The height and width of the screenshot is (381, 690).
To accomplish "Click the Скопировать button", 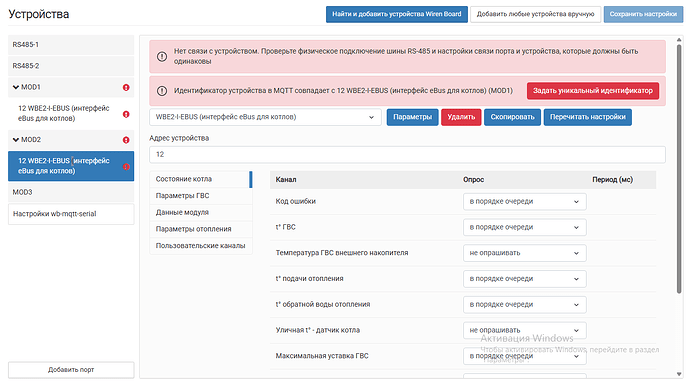I will point(512,117).
